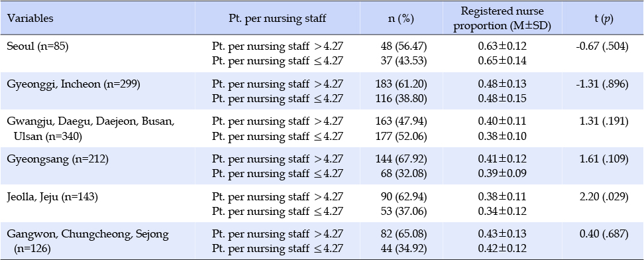This screenshot has width=644, height=260.
Task: Select the 0.63±0.12 proportion value
Action: (x=502, y=46)
